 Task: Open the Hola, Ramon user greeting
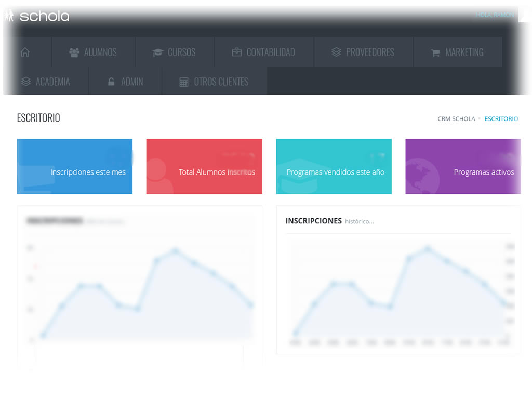coord(495,15)
